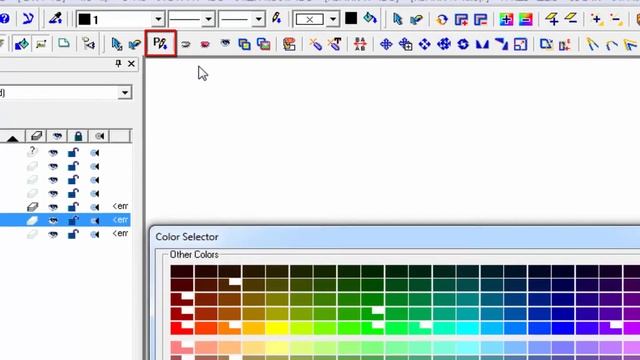Toggle visibility eye on highlighted layer row
The image size is (640, 360).
53,220
